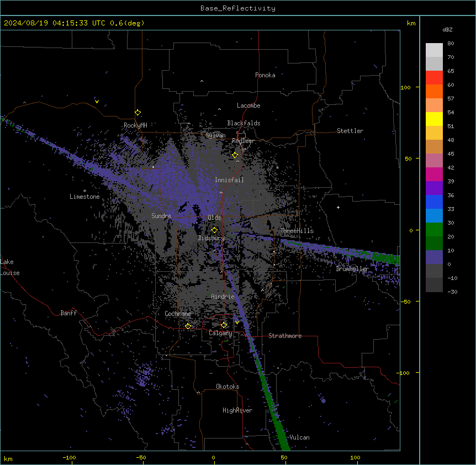Viewport: 476px width, 465px height.
Task: Click the Airdrie city label
Action: pyautogui.click(x=223, y=297)
